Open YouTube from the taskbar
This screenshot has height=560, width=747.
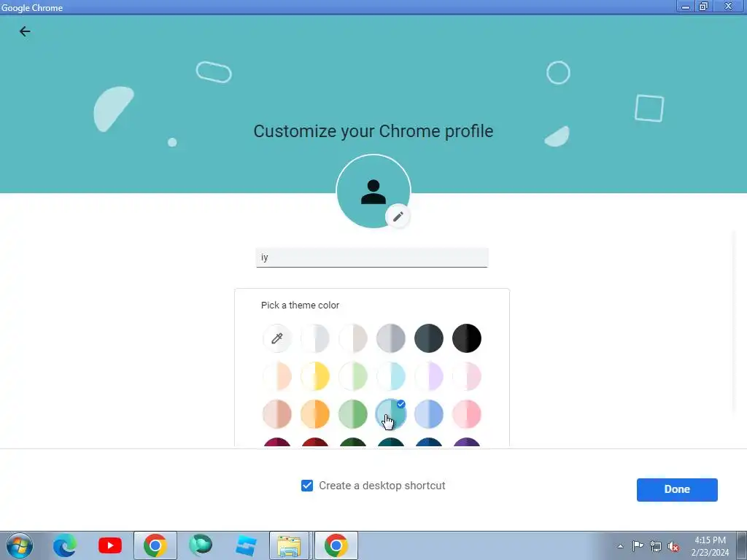pyautogui.click(x=110, y=545)
